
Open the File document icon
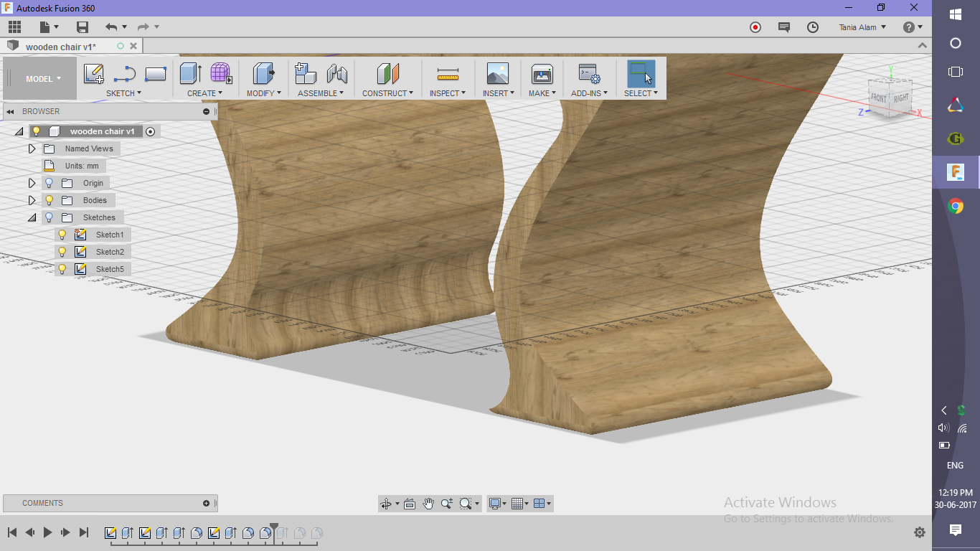(45, 27)
